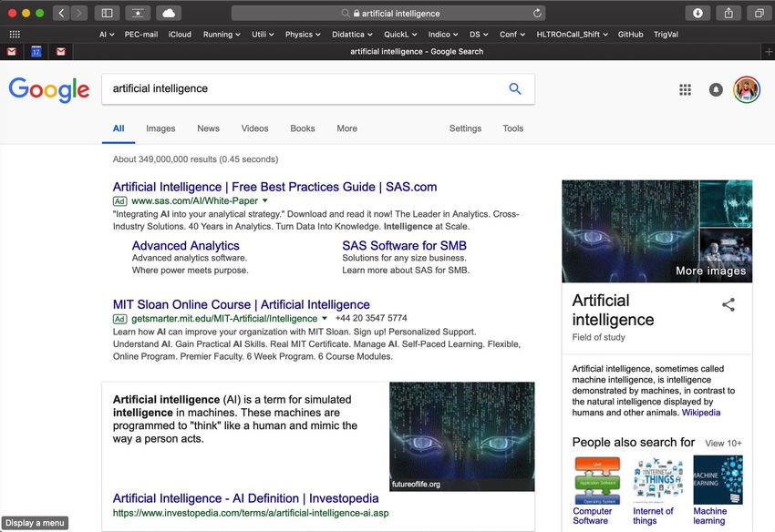The height and width of the screenshot is (532, 775).
Task: Switch to the News search tab
Action: click(x=208, y=128)
